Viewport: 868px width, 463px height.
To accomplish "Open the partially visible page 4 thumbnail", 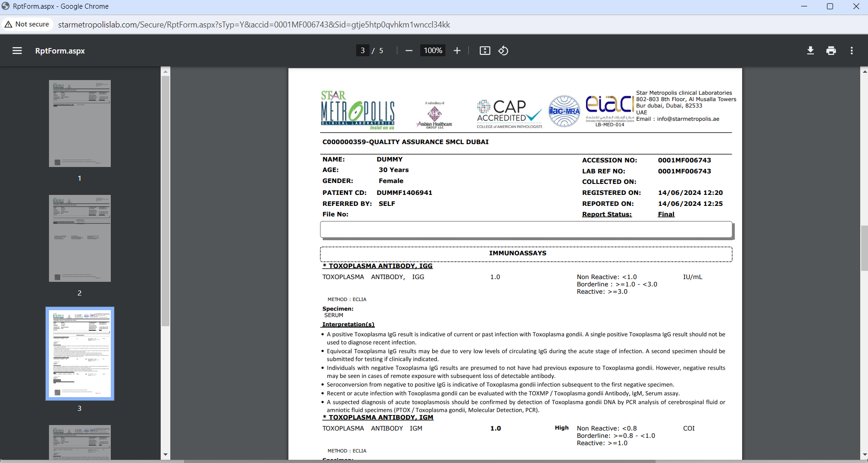I will tap(80, 442).
